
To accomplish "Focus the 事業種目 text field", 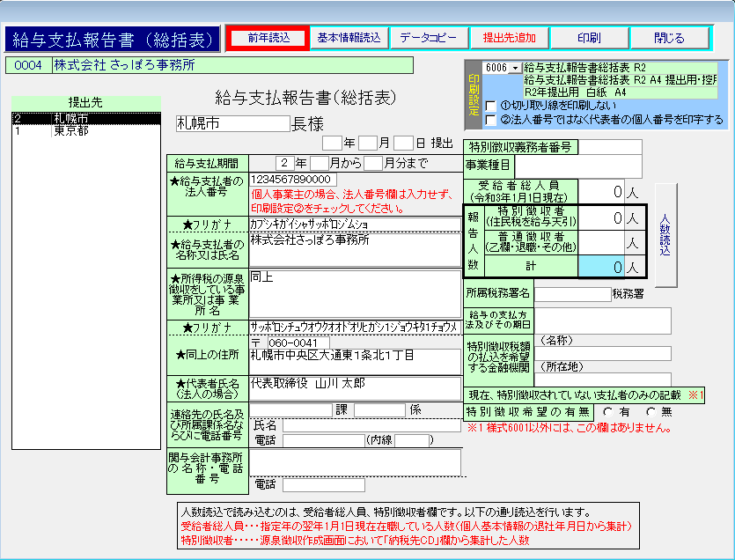I will 578,165.
